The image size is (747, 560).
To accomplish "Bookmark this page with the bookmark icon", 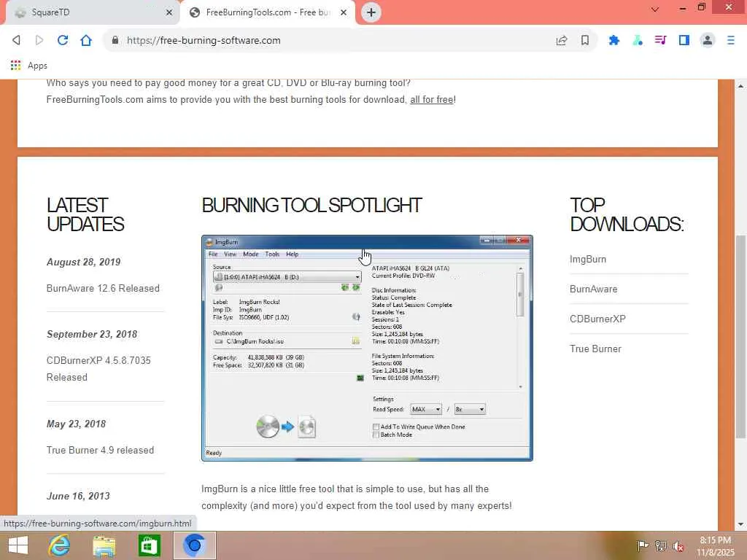I will pos(585,41).
